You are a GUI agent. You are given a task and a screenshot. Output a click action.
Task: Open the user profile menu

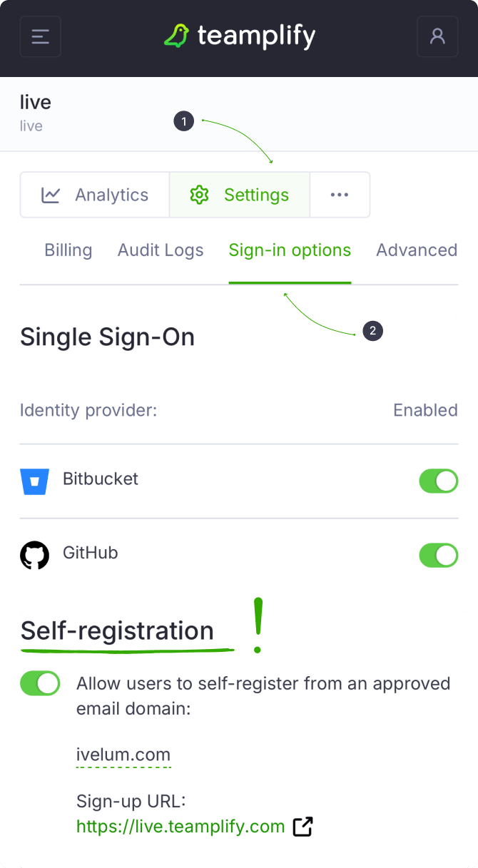pos(437,36)
